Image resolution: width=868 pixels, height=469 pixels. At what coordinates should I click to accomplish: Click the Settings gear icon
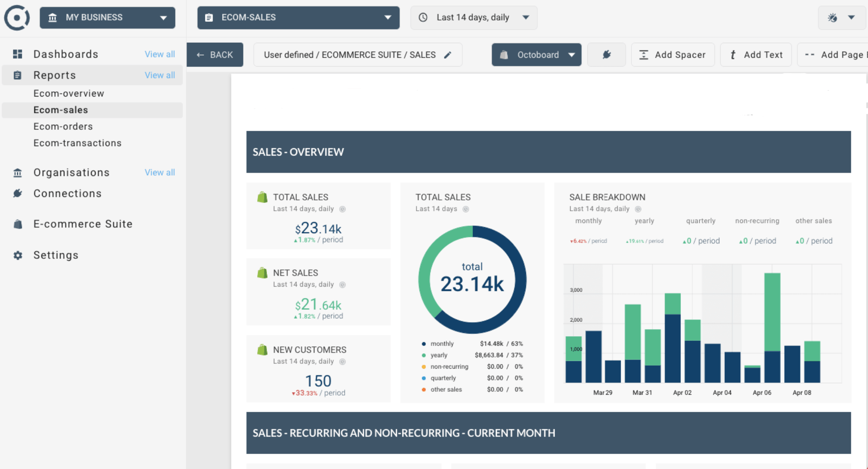coord(18,255)
